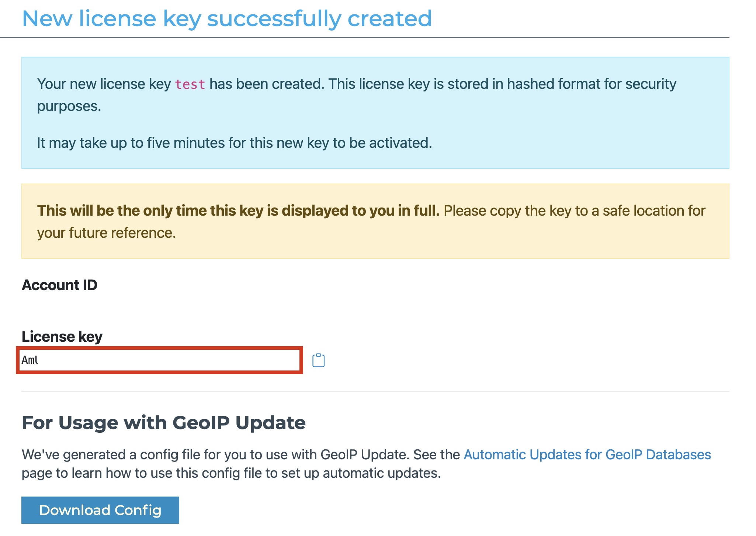
Task: Click the 'New license key successfully created' heading
Action: pos(227,18)
